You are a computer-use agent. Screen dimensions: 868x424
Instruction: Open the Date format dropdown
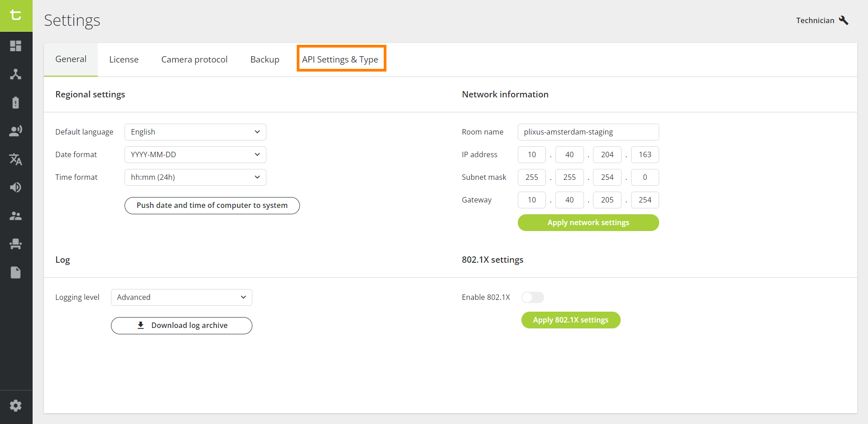(x=195, y=154)
